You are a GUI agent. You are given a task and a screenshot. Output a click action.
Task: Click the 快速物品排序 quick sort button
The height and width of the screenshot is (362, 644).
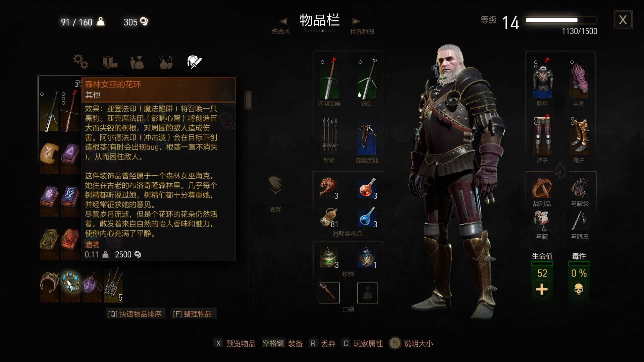[135, 314]
